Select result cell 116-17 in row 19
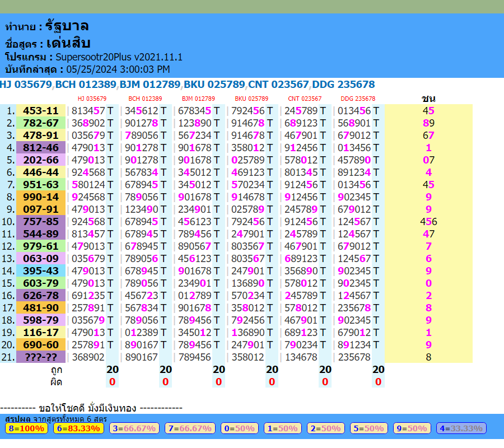The image size is (504, 448). click(41, 332)
